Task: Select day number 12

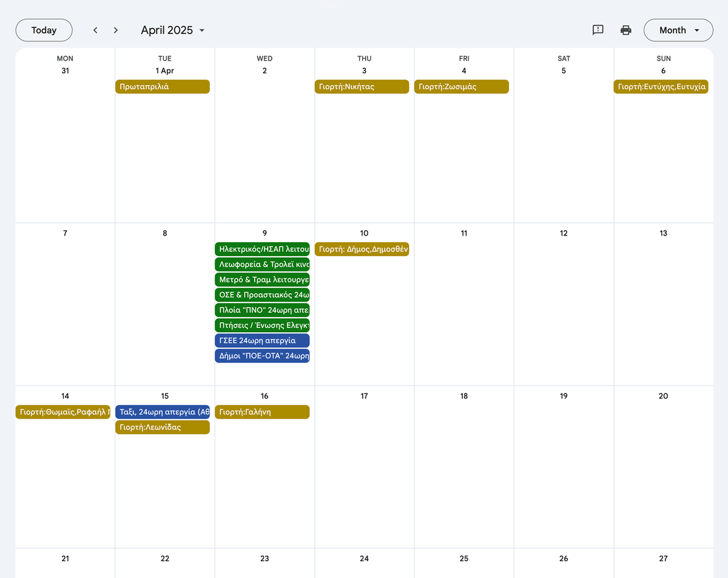Action: (564, 233)
